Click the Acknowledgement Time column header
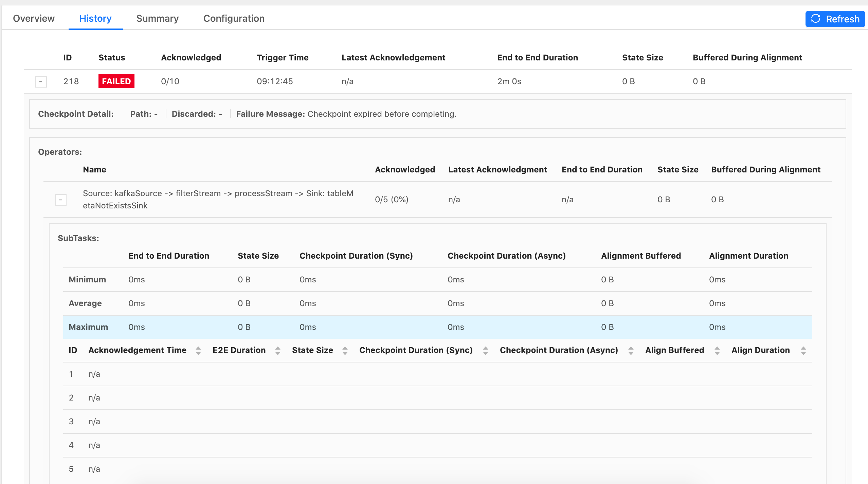 point(137,350)
